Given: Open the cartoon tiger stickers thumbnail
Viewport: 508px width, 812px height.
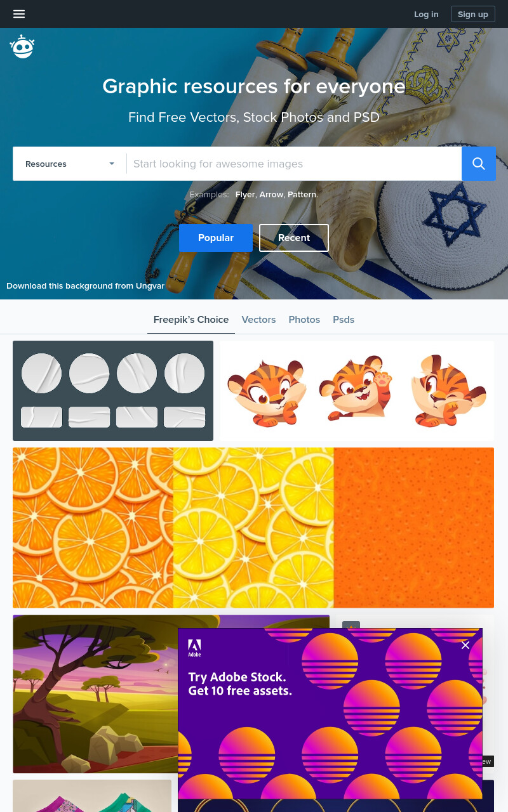Looking at the screenshot, I should [x=357, y=391].
